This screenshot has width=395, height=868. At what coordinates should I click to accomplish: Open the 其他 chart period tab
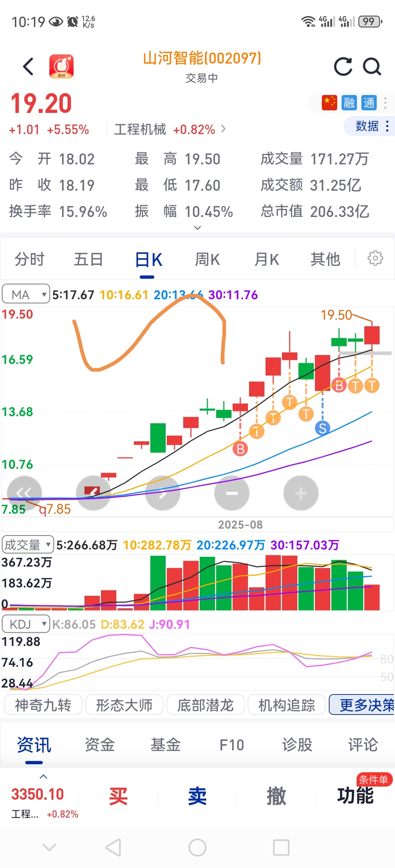pyautogui.click(x=326, y=259)
